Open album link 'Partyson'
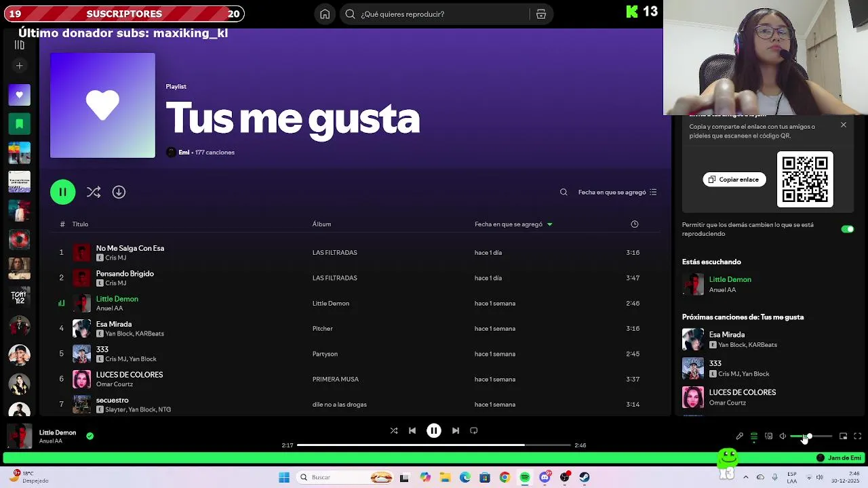The image size is (868, 488). tap(325, 354)
